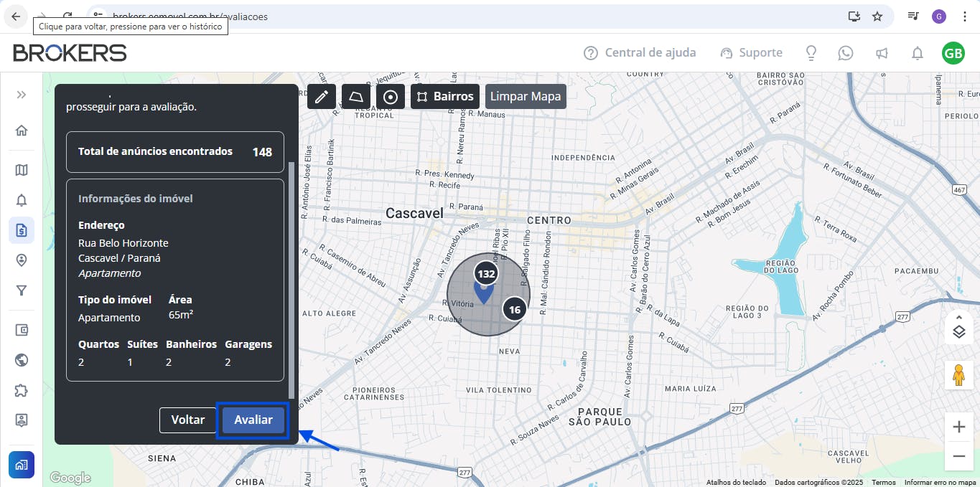
Task: Open map layers selector button
Action: coord(958,331)
